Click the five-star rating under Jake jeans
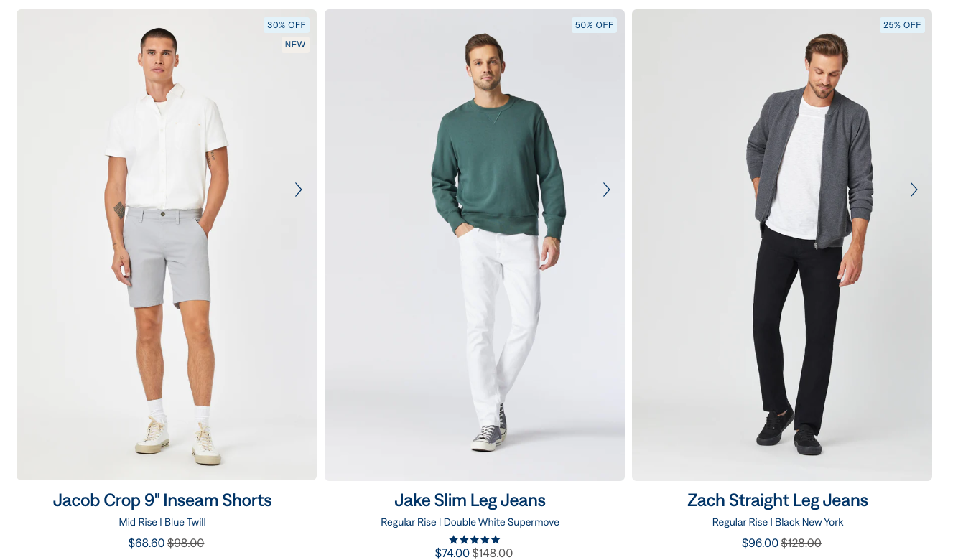Screen dimensions: 953x560 (x=475, y=540)
